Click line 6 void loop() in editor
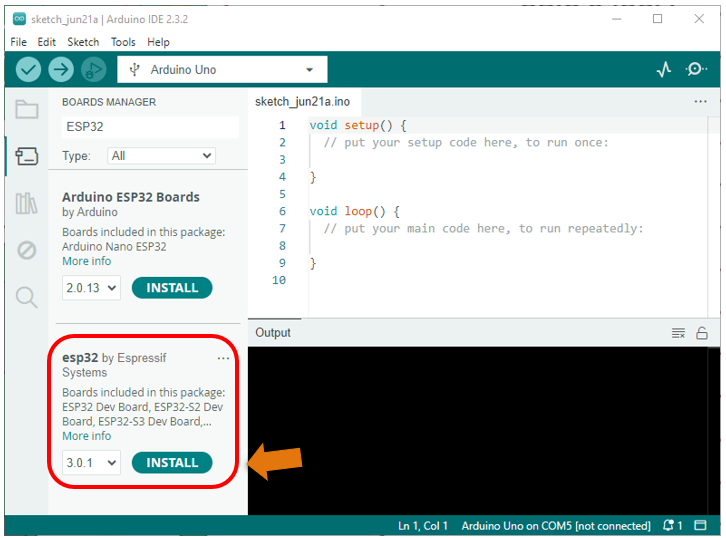The image size is (726, 538). pos(354,212)
